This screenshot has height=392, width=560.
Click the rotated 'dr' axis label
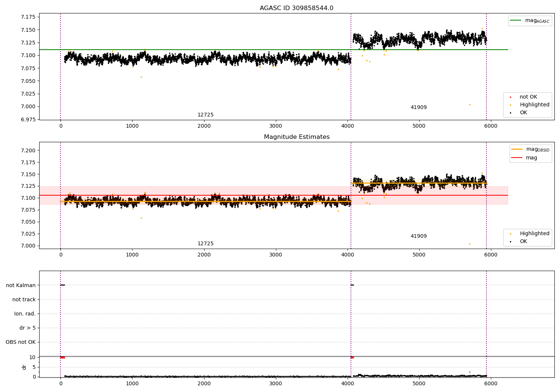click(24, 367)
